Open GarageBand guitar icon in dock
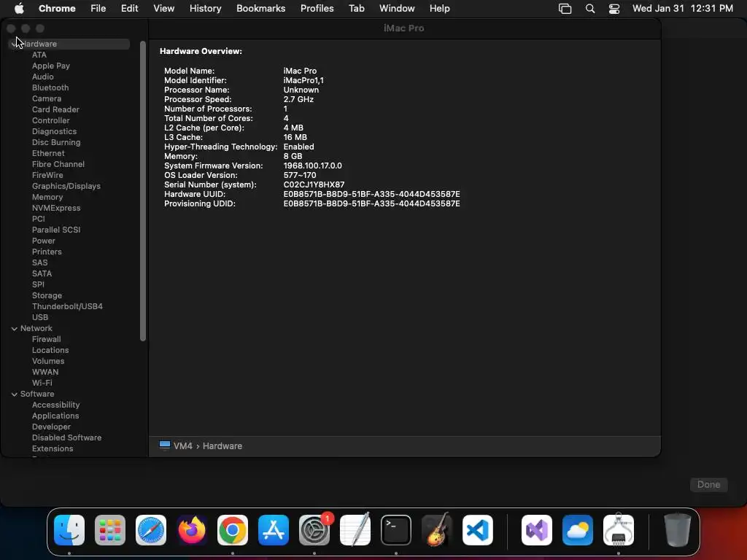This screenshot has width=747, height=560. (x=437, y=530)
